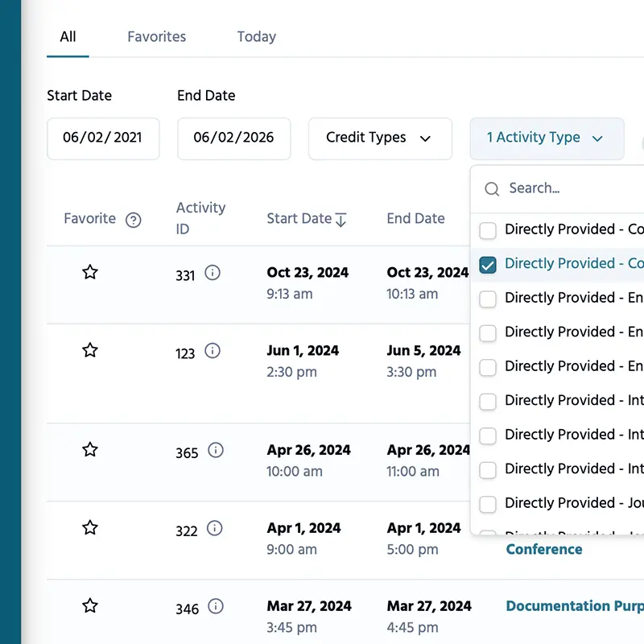The width and height of the screenshot is (644, 644).
Task: Open the Conference activity link
Action: pyautogui.click(x=544, y=549)
